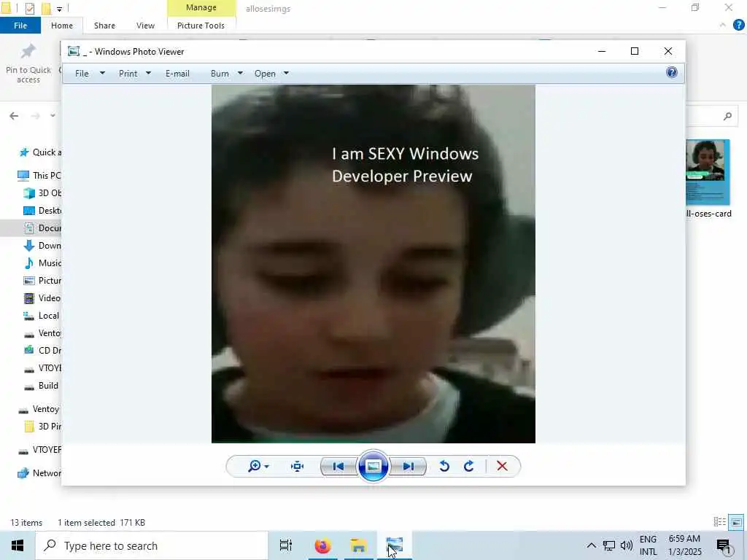Select Local Disk in the sidebar

[x=42, y=316]
